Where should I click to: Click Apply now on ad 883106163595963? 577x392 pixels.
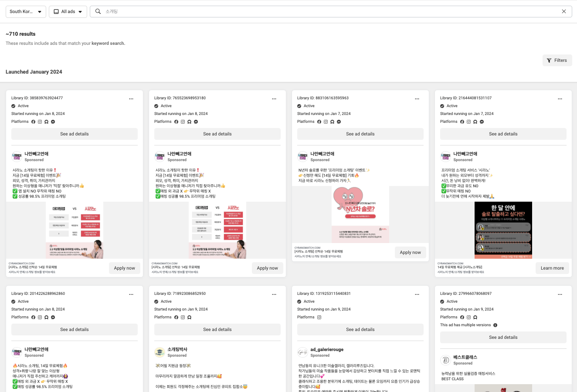pos(411,253)
